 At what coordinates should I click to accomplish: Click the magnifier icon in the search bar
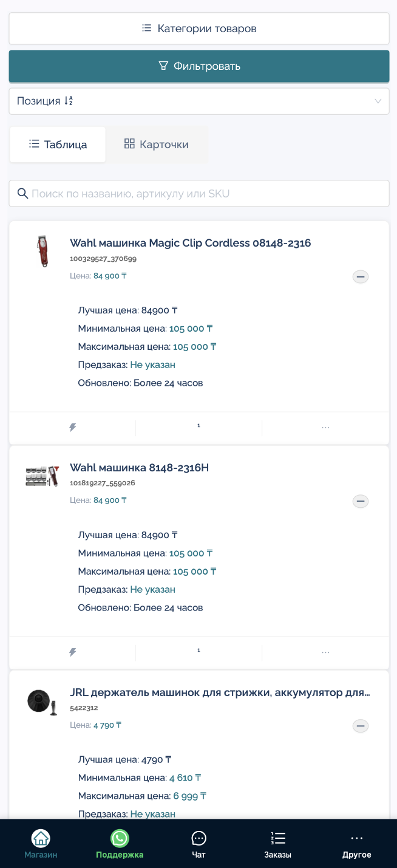point(22,193)
